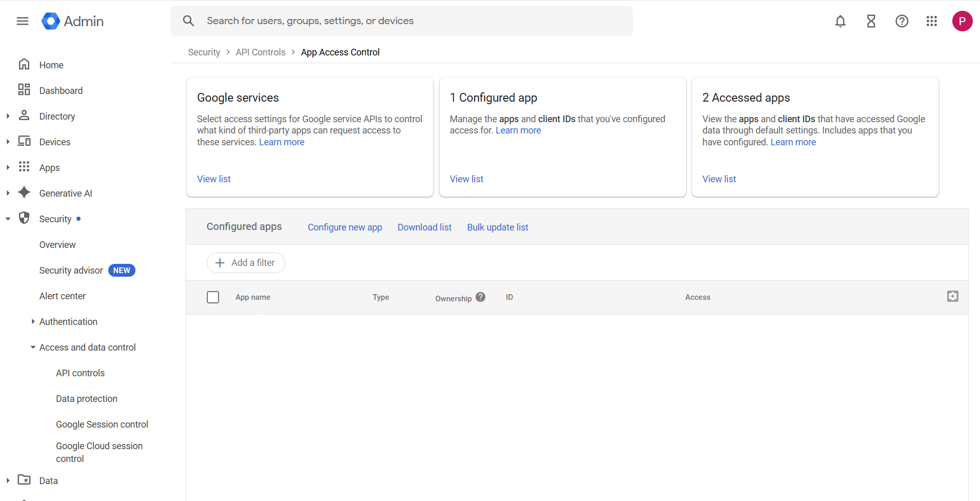Expand the Generative AI section
The image size is (980, 501).
(x=8, y=193)
